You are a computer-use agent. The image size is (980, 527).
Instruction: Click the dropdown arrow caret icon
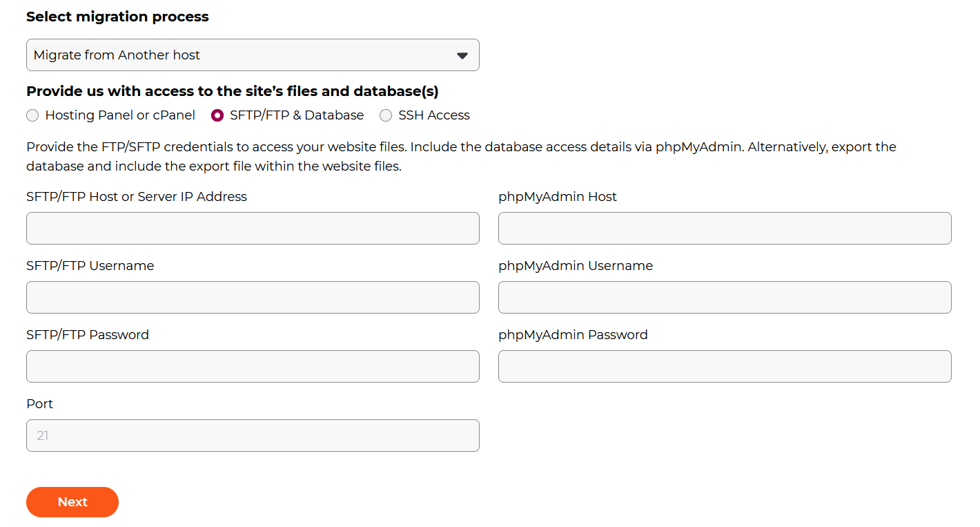462,56
